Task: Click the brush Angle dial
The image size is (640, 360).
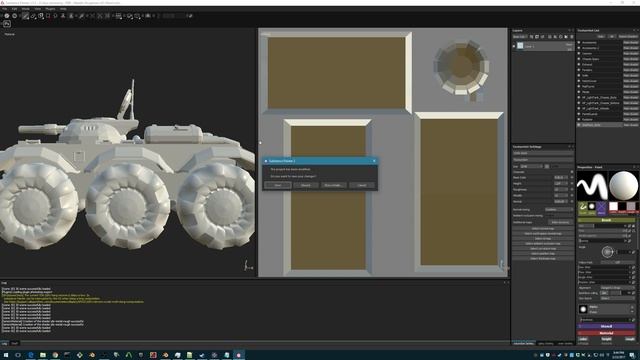Action: (x=607, y=252)
